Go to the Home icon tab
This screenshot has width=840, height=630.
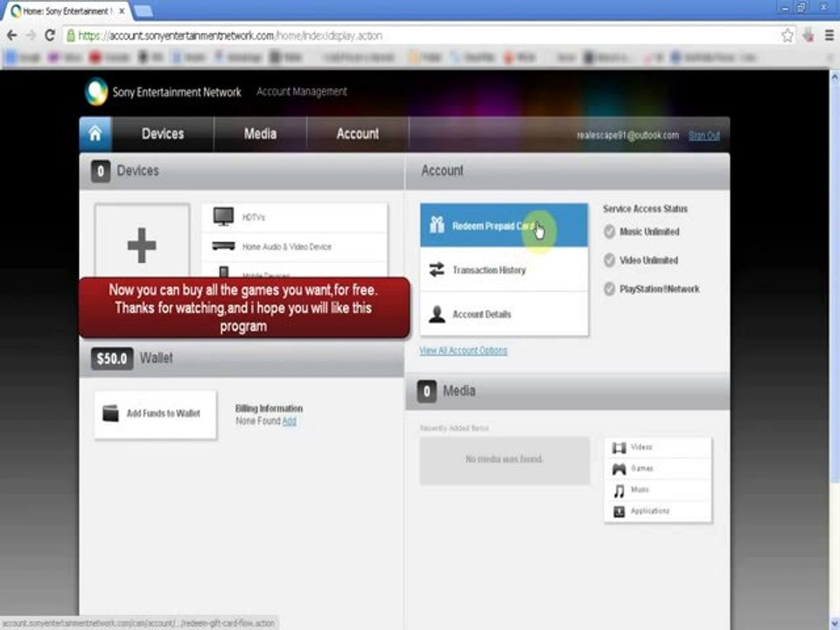[95, 133]
